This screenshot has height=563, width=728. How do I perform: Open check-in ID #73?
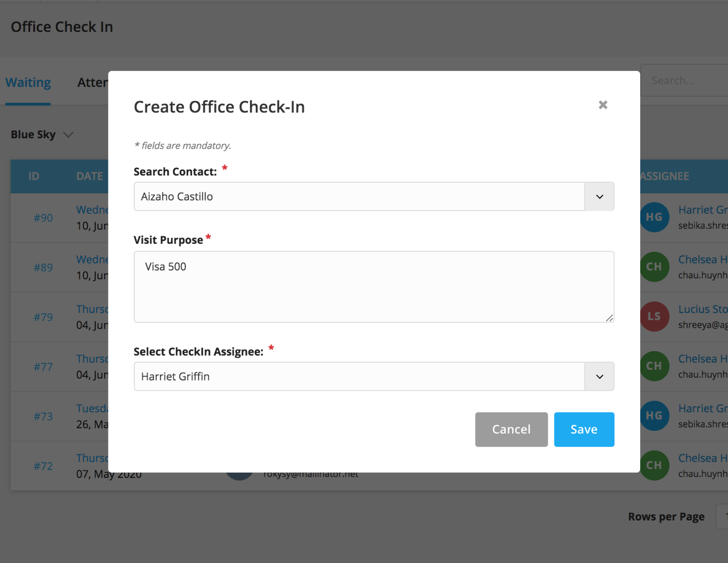click(x=43, y=416)
